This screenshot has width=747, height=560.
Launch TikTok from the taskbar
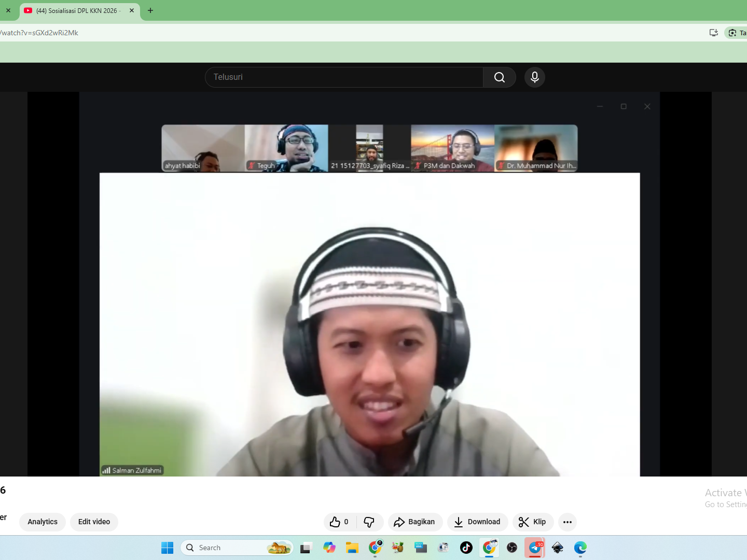pos(466,548)
